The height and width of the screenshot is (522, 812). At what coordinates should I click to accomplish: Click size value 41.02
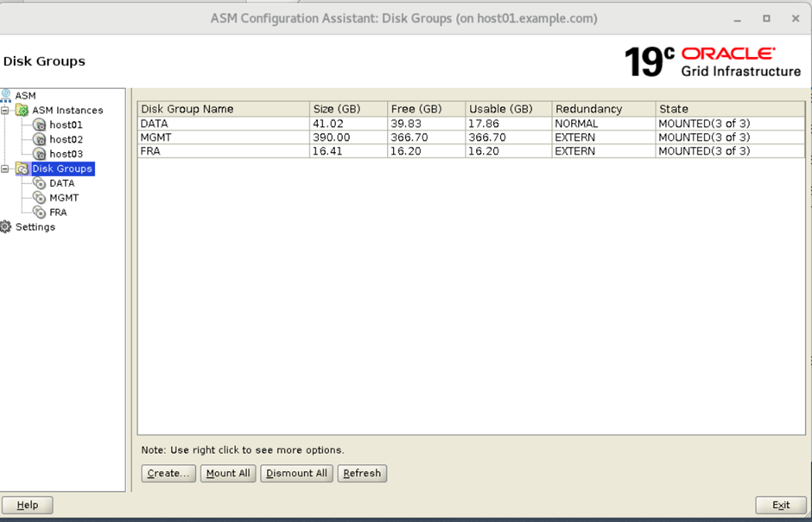[327, 124]
